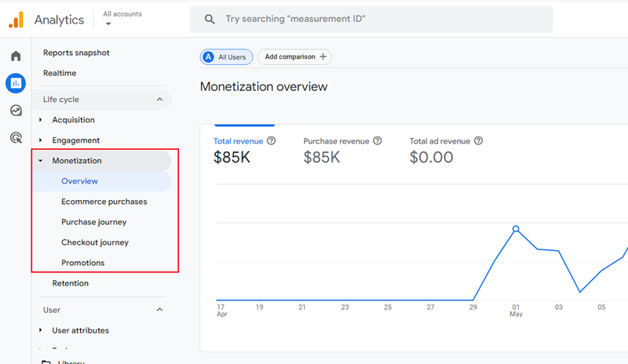The height and width of the screenshot is (364, 628).
Task: Click the Monetization tree label
Action: click(77, 161)
